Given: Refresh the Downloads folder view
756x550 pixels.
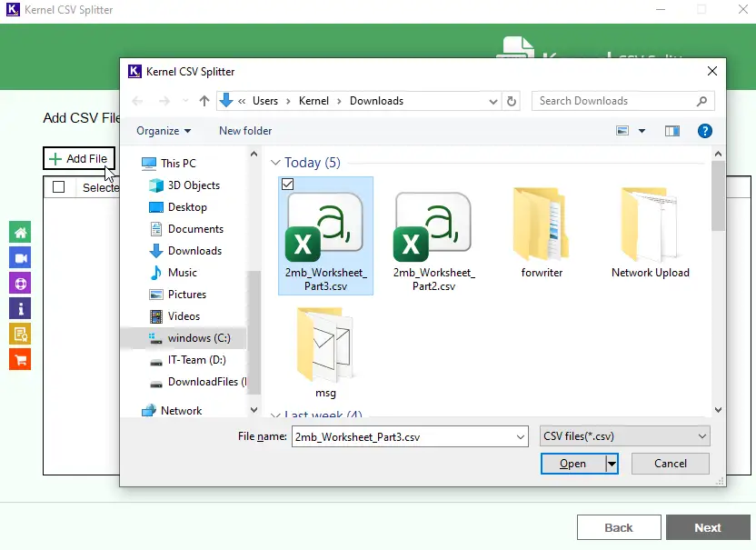Looking at the screenshot, I should click(511, 101).
